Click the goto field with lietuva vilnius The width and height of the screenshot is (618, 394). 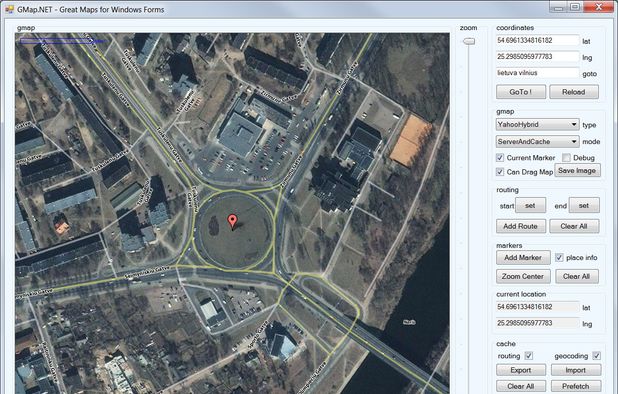537,73
